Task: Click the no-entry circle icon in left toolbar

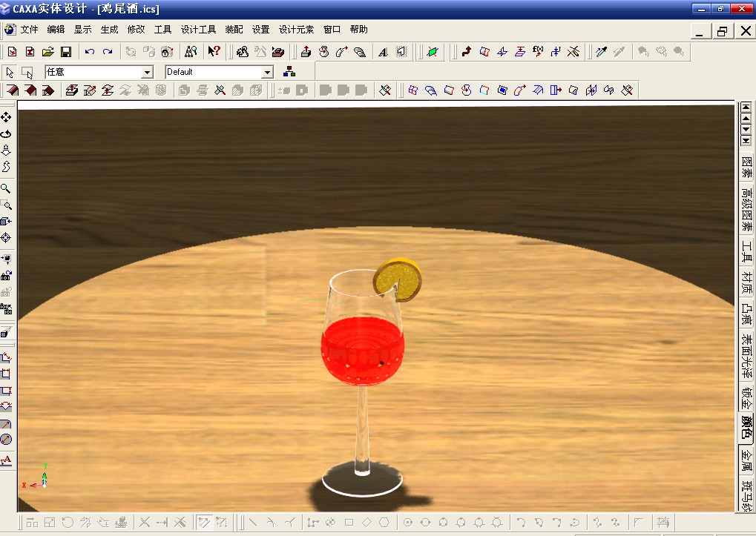Action: (6, 439)
